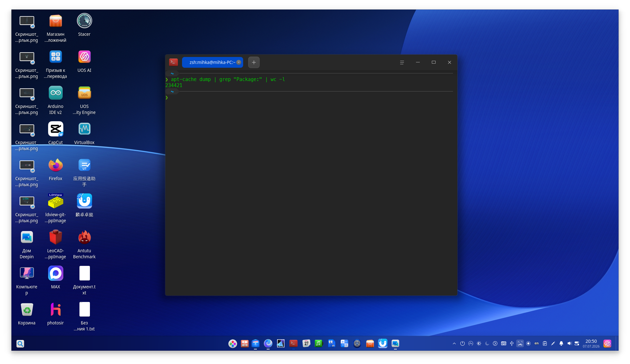Open the app store bag in dock
This screenshot has height=364, width=630.
click(x=370, y=343)
